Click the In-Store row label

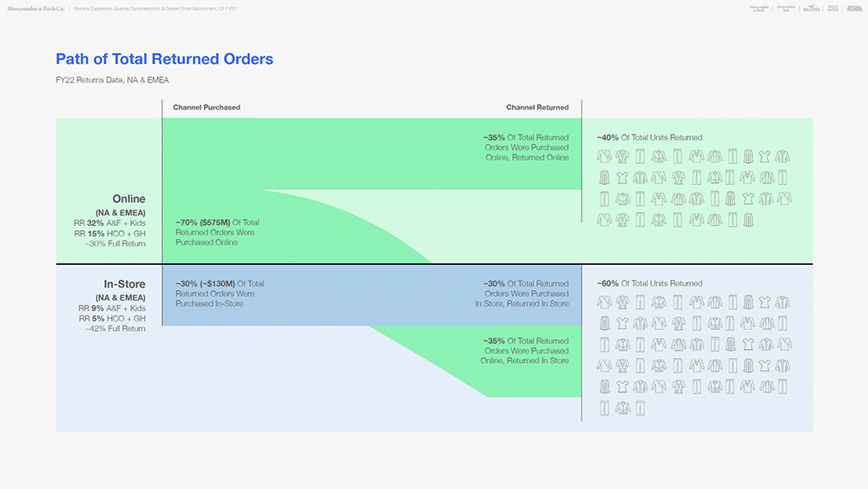[124, 284]
